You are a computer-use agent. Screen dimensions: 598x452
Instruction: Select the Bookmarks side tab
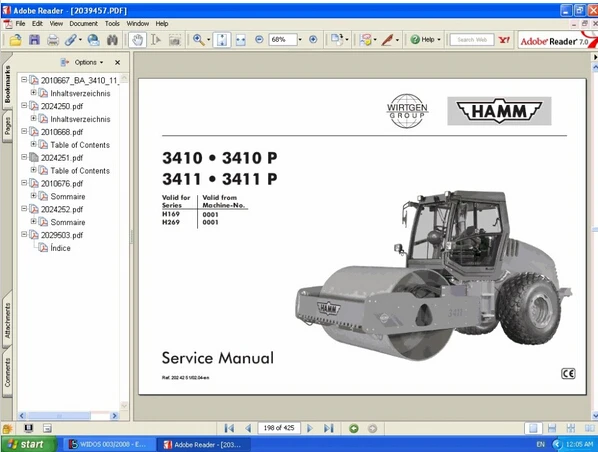[7, 83]
